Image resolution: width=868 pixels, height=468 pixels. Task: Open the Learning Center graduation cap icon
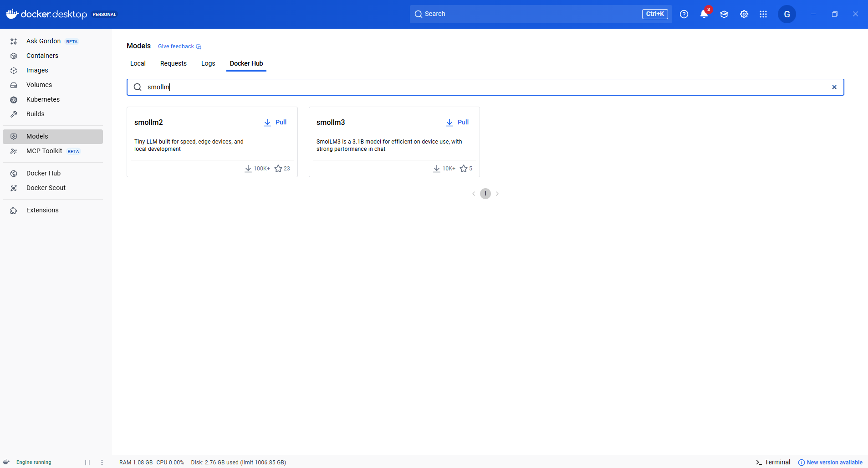click(x=724, y=14)
